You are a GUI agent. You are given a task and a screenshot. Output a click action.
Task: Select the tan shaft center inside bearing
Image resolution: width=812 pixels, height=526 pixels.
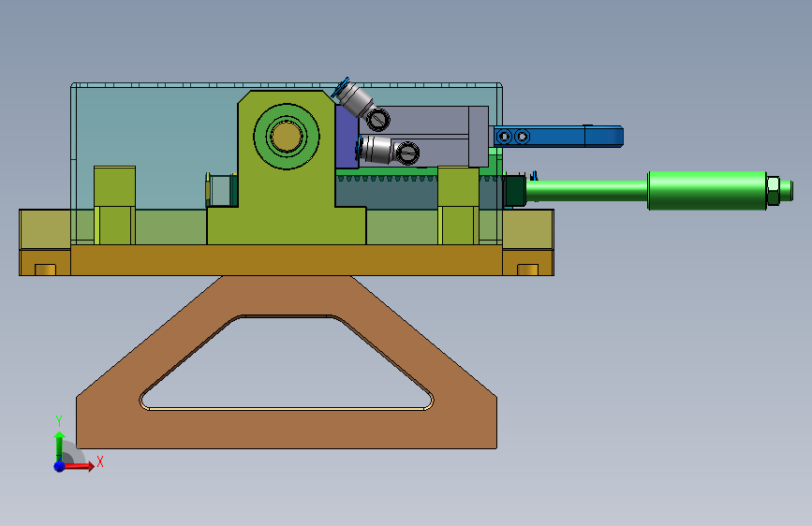(x=287, y=137)
